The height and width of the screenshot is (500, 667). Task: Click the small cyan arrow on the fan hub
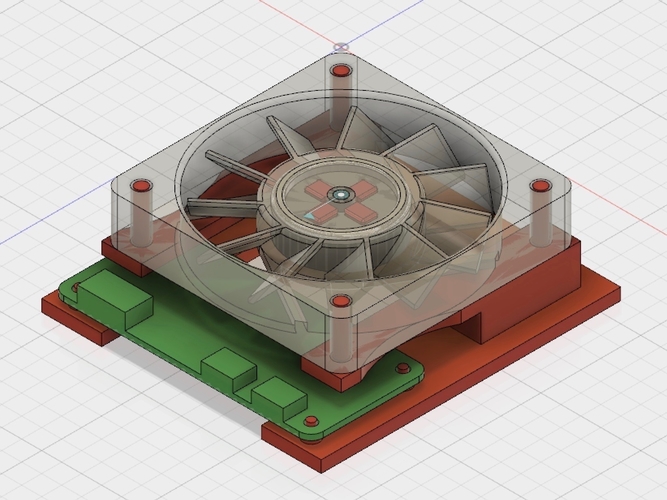(x=309, y=216)
